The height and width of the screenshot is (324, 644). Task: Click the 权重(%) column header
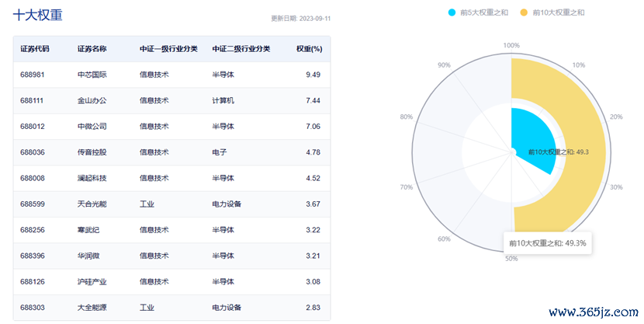coord(310,49)
